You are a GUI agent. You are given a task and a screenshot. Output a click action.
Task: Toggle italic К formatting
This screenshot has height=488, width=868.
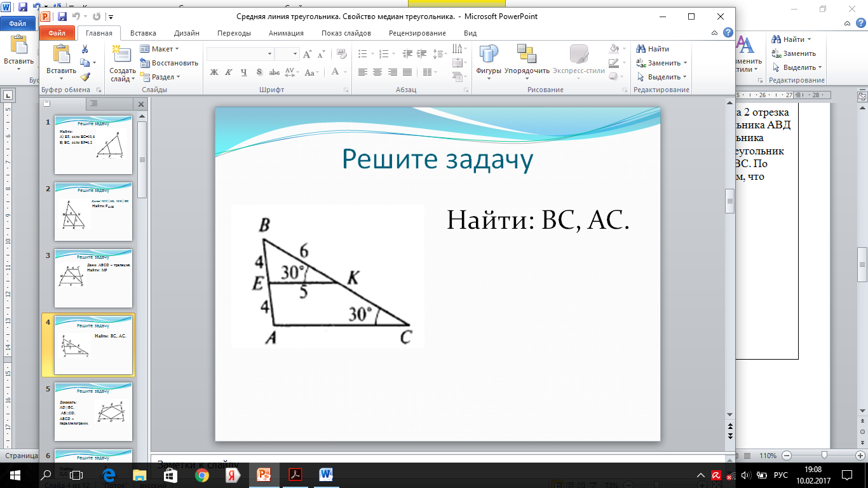[228, 72]
